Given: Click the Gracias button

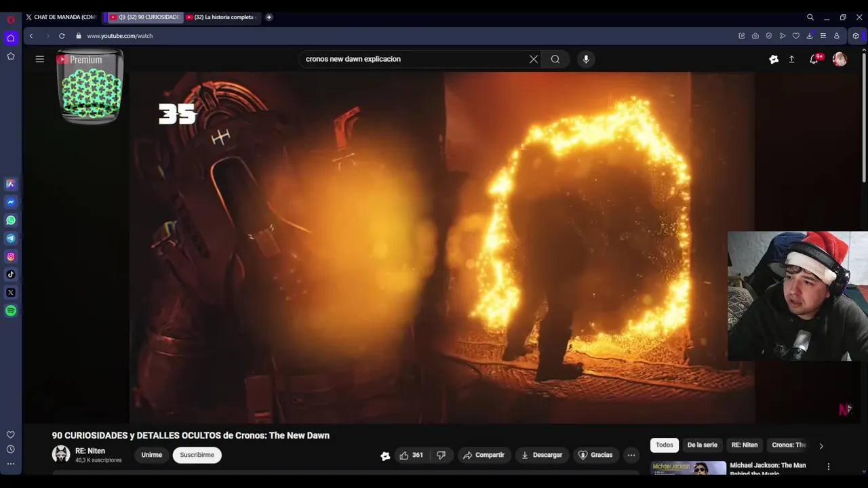Looking at the screenshot, I should (595, 455).
